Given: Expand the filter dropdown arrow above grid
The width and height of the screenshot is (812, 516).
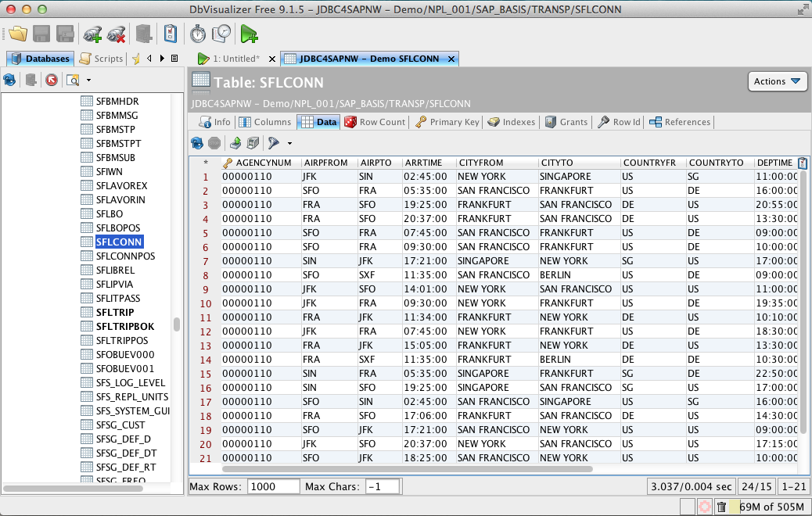Looking at the screenshot, I should pyautogui.click(x=289, y=143).
